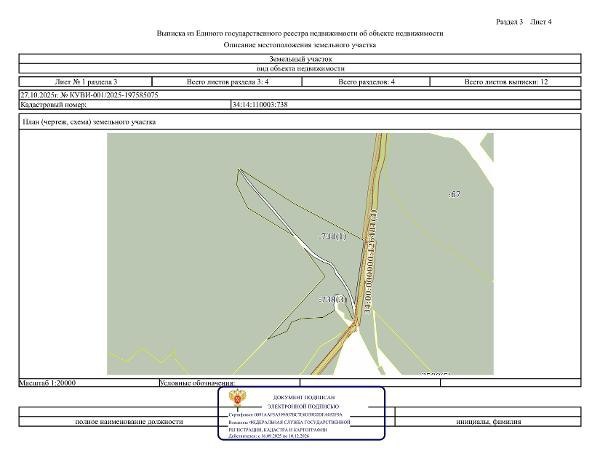Select cell 'Всего разделов: 4'
Viewport: 600px width, 464px height.
point(366,81)
